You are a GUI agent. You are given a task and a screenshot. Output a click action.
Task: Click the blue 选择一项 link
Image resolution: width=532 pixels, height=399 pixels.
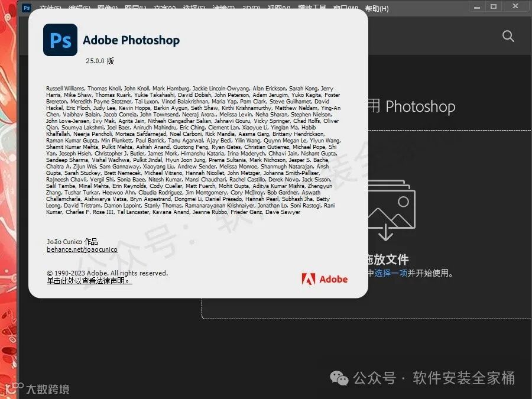tap(391, 273)
